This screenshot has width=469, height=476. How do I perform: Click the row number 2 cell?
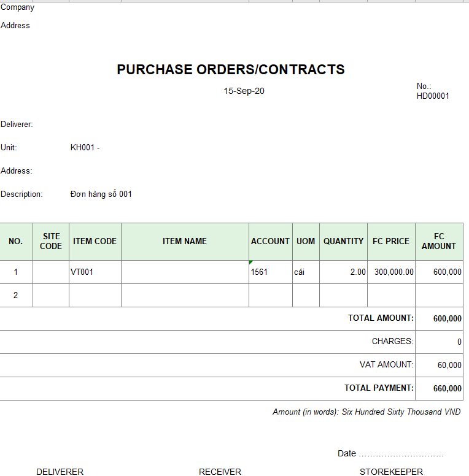click(x=16, y=295)
